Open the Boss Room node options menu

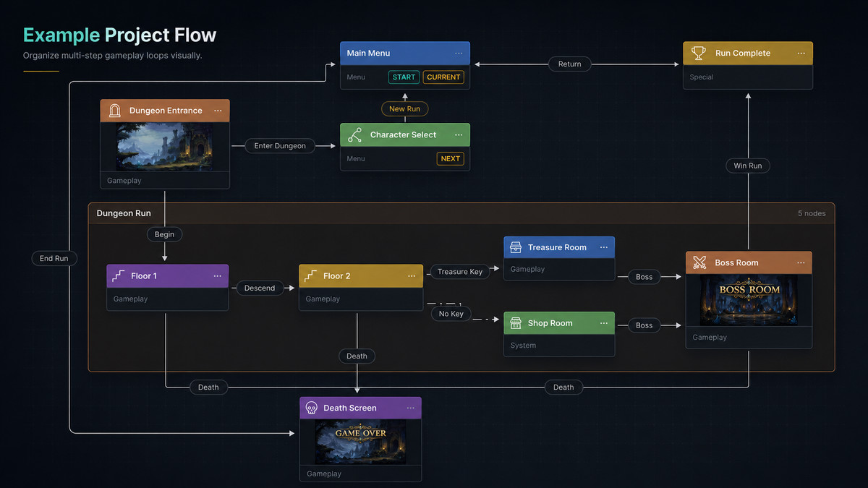point(800,262)
